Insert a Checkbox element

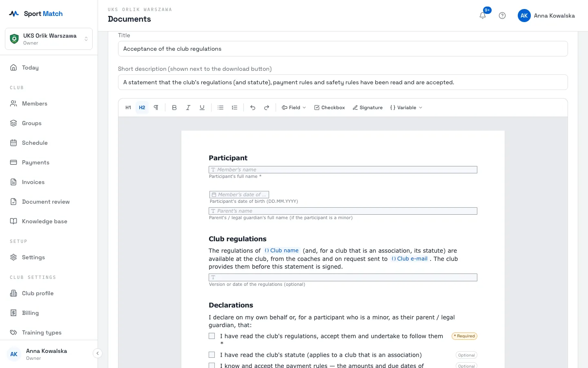tap(330, 108)
